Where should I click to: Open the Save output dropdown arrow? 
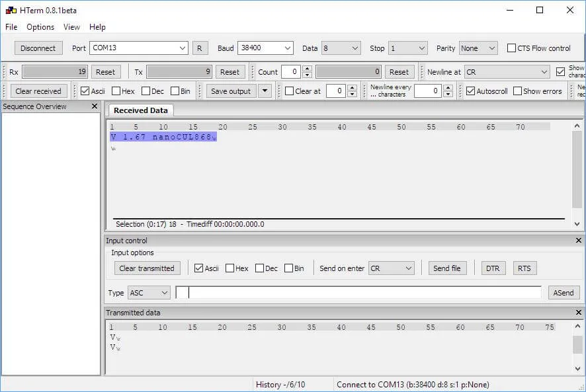coord(265,91)
